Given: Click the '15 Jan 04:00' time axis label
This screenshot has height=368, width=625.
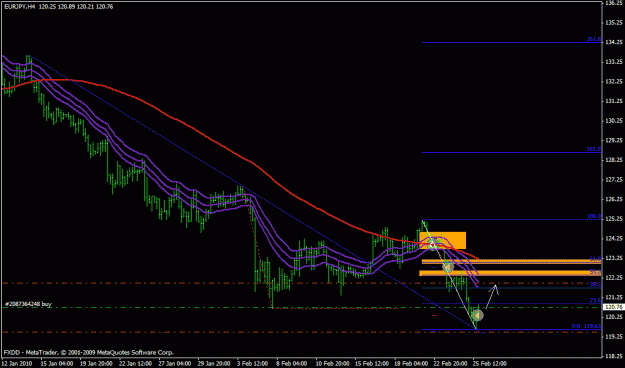Looking at the screenshot, I should (56, 364).
